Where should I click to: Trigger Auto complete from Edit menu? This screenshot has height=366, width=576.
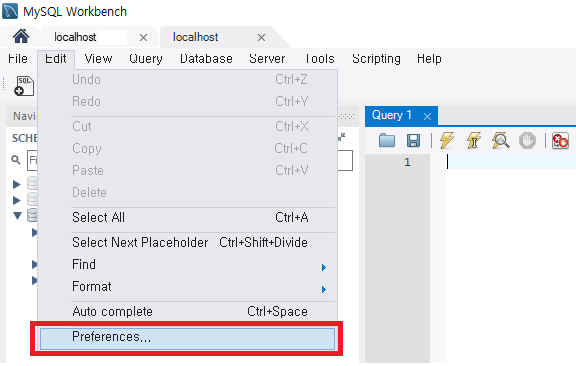coord(187,312)
